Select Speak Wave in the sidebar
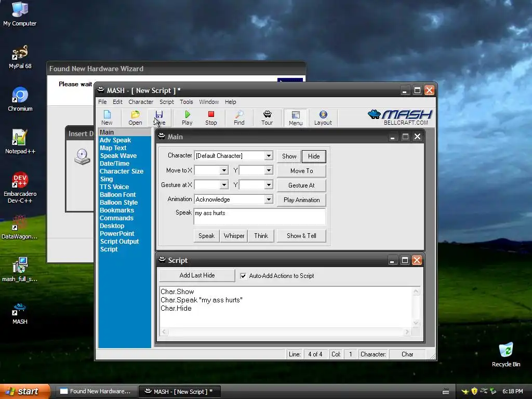Image resolution: width=532 pixels, height=399 pixels. tap(118, 156)
